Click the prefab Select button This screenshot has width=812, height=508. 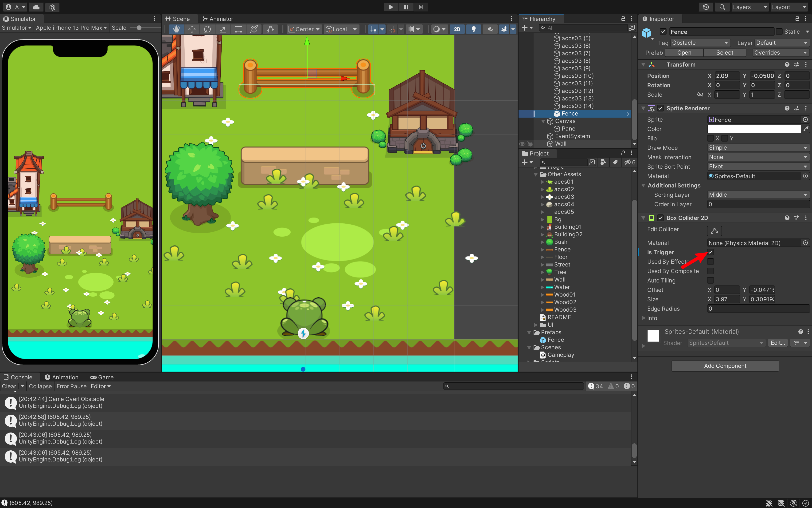(724, 53)
